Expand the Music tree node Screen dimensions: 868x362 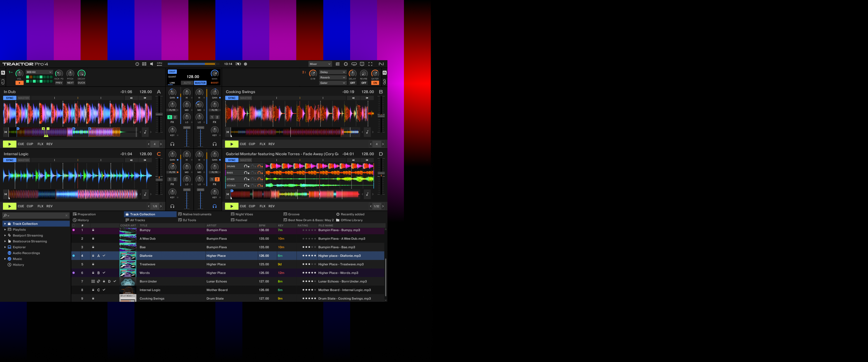[x=5, y=259]
